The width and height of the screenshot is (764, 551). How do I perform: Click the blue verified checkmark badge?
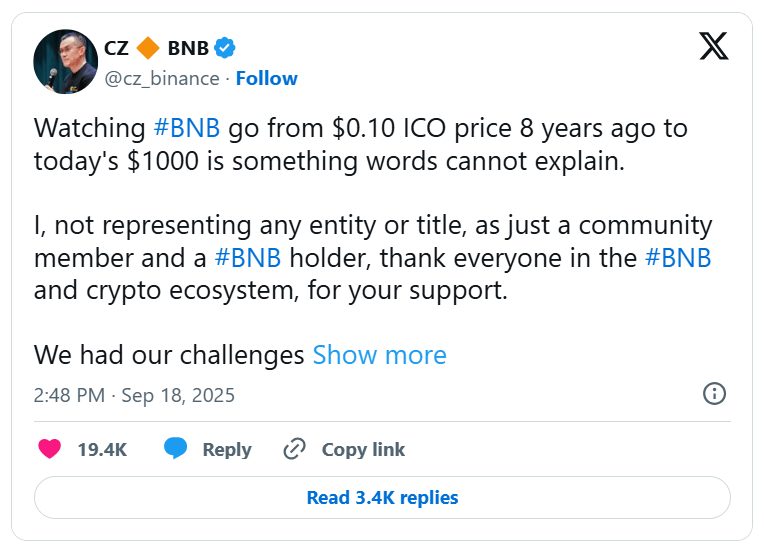point(225,47)
